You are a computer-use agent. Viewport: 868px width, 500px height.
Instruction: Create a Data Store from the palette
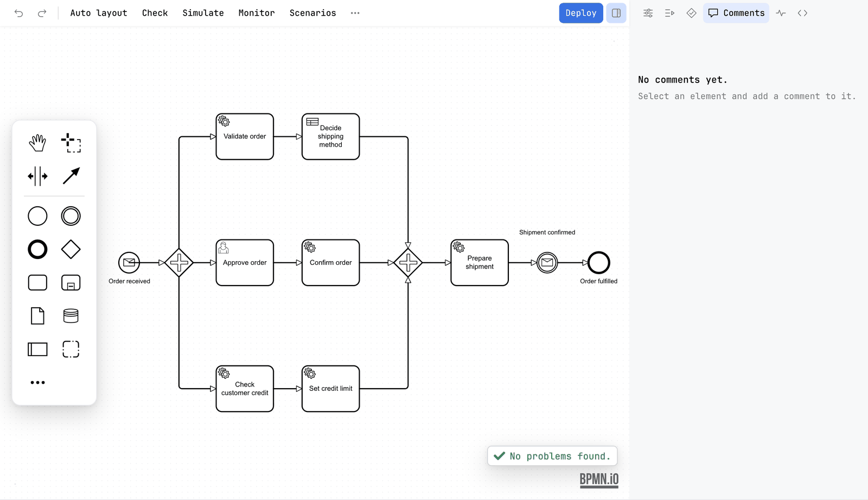point(71,316)
